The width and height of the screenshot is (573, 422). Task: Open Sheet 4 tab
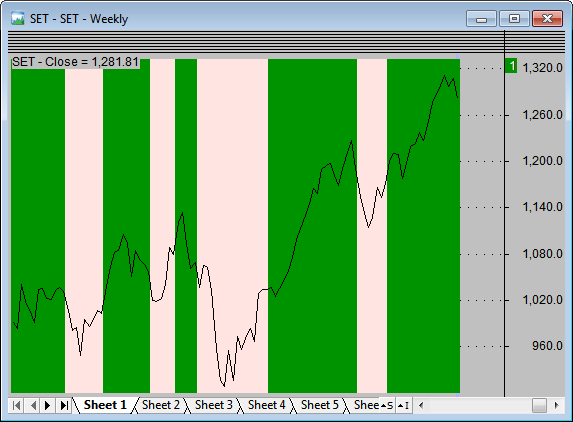pyautogui.click(x=266, y=405)
